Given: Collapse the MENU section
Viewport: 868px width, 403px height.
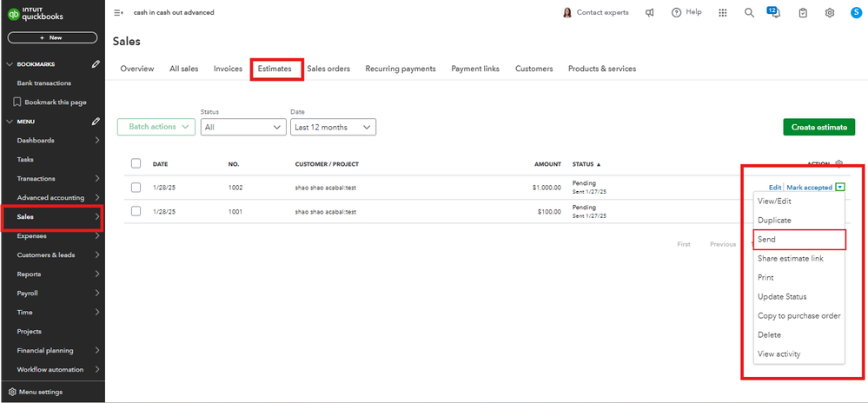Looking at the screenshot, I should 10,122.
